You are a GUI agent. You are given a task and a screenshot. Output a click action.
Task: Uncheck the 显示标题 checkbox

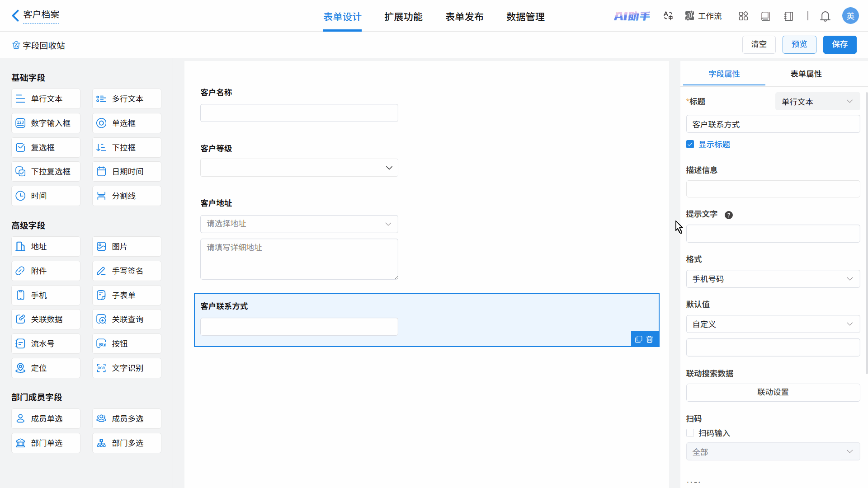pos(690,145)
